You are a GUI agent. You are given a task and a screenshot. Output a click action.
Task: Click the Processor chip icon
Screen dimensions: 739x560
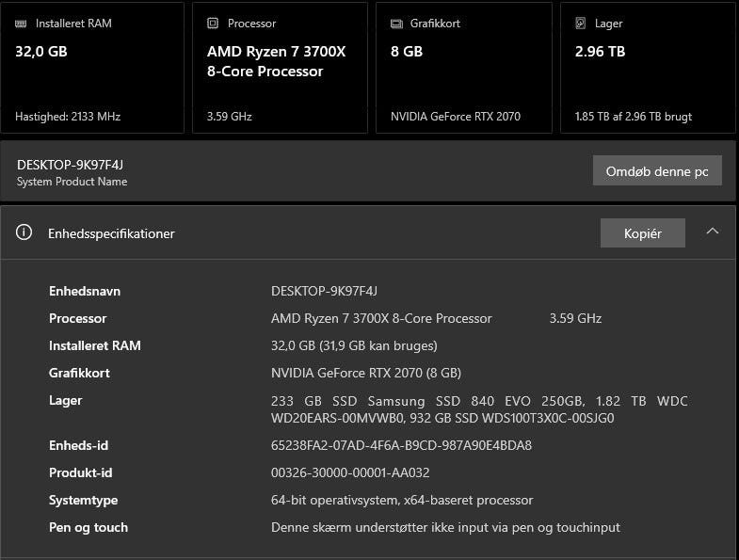pyautogui.click(x=214, y=24)
